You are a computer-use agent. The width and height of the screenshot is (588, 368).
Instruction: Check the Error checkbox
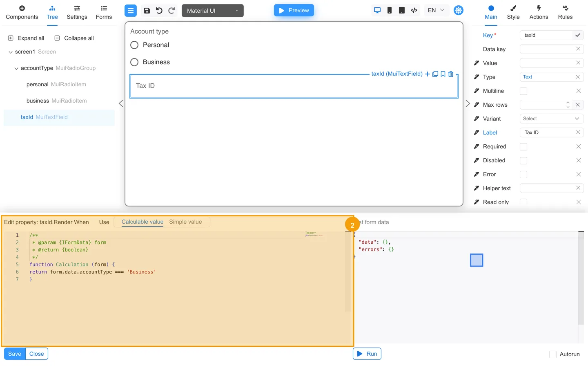(x=523, y=175)
